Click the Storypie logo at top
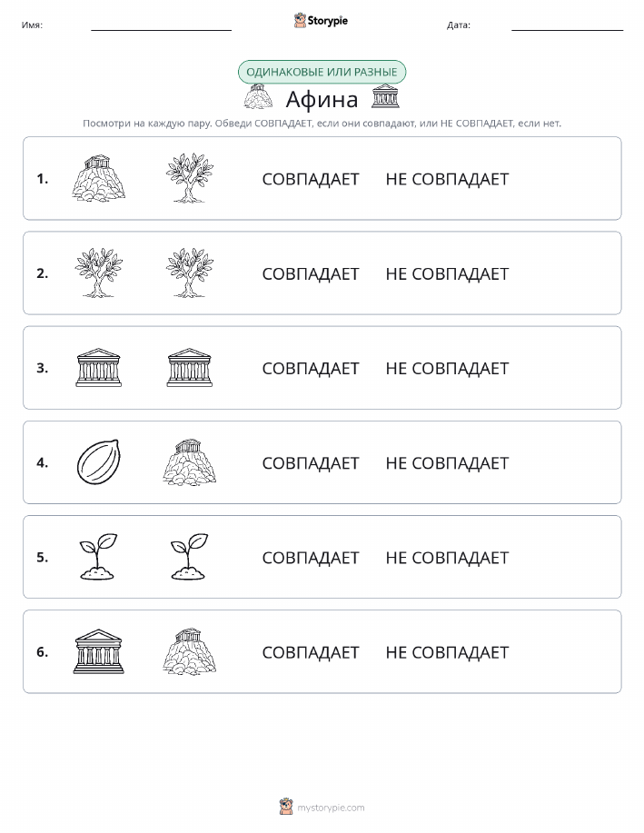 pos(321,21)
